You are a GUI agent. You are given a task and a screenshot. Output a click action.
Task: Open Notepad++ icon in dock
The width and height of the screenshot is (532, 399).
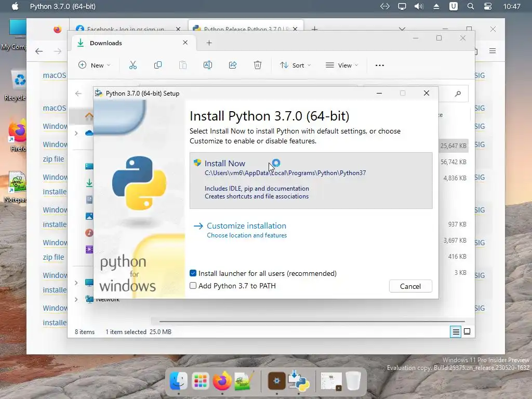[x=244, y=381]
